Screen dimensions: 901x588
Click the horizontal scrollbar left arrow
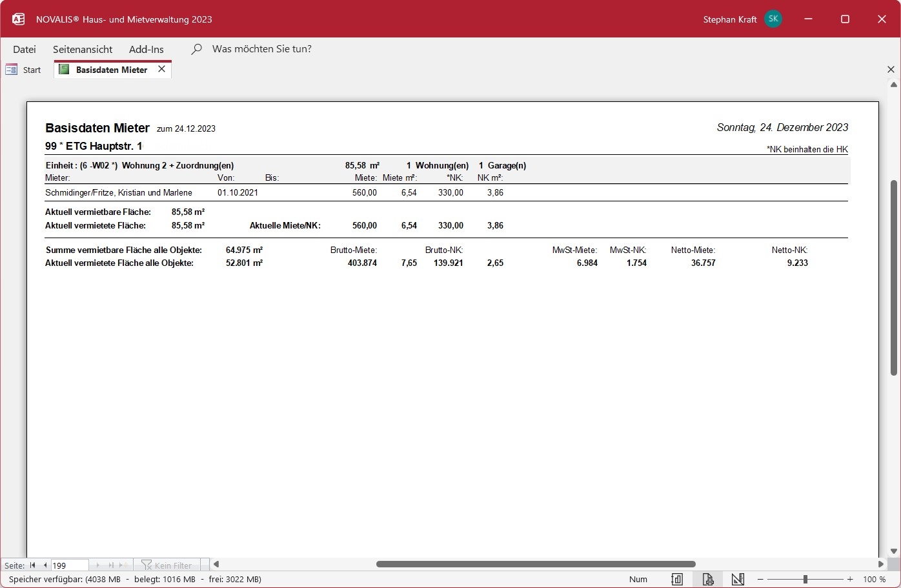tap(216, 564)
